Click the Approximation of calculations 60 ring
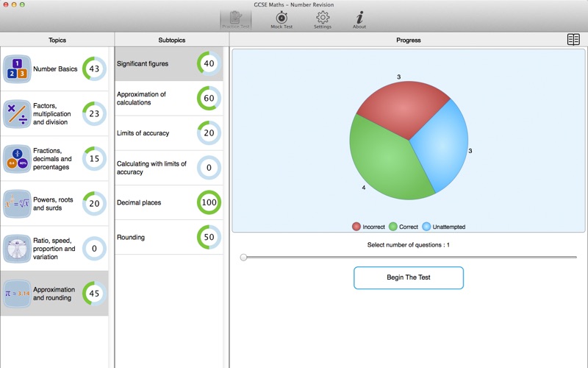The width and height of the screenshot is (588, 368). [209, 98]
